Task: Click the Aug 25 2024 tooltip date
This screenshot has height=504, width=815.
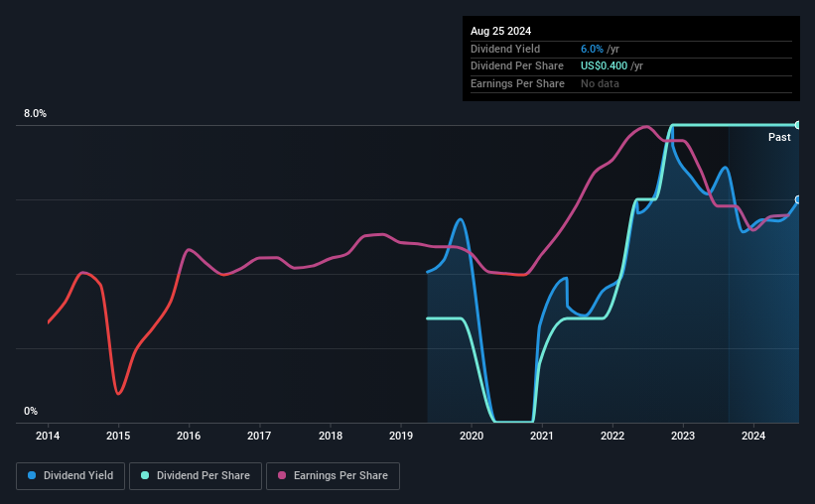Action: (500, 31)
